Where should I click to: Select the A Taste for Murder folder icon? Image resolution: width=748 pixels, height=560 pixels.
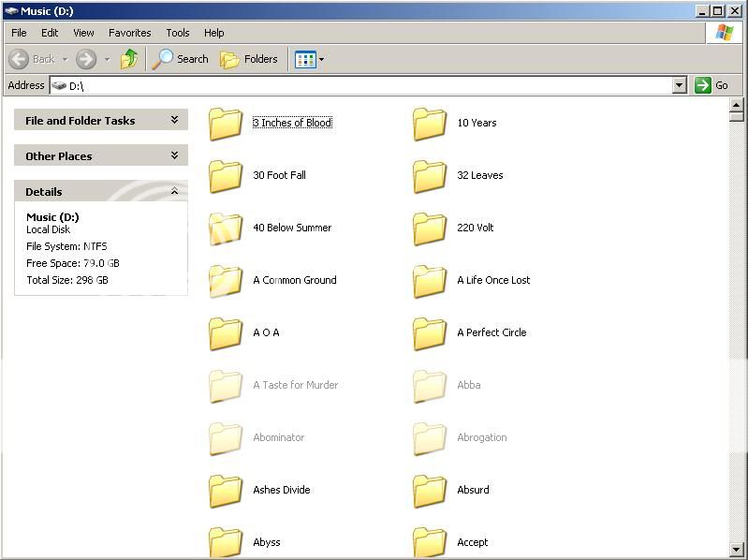tap(226, 386)
